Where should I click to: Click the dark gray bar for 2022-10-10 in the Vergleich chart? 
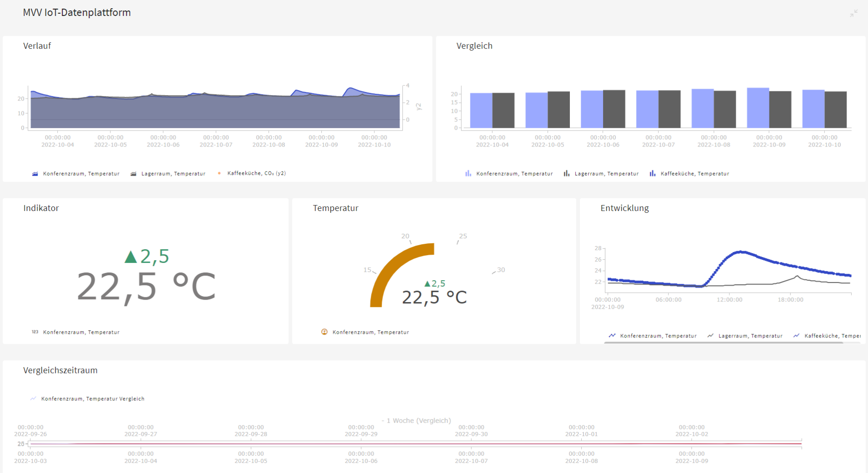(x=836, y=110)
